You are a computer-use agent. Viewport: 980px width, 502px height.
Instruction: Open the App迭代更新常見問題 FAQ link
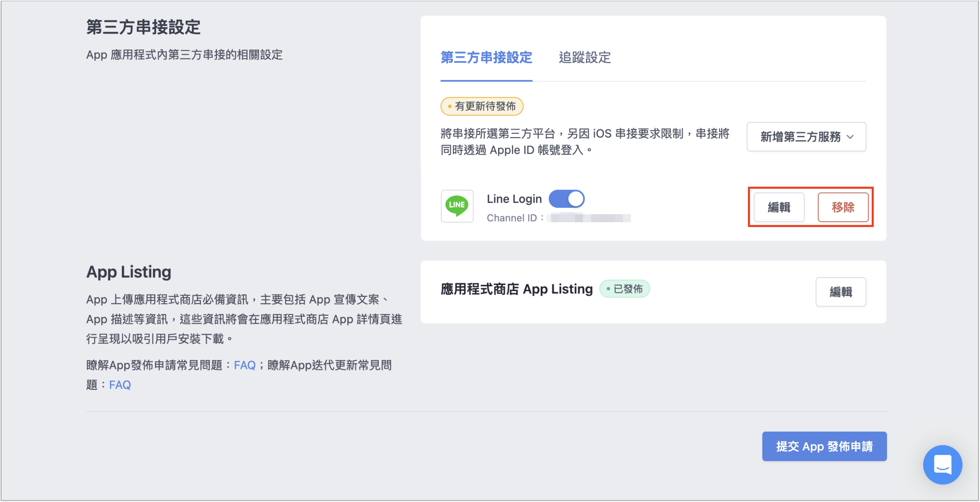[120, 385]
